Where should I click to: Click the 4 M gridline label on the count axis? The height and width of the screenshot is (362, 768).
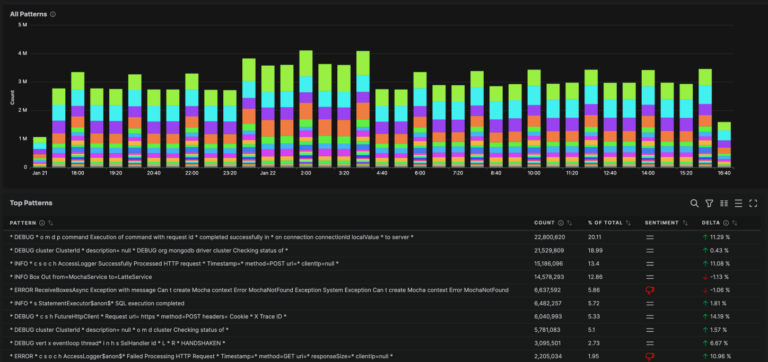pos(23,53)
